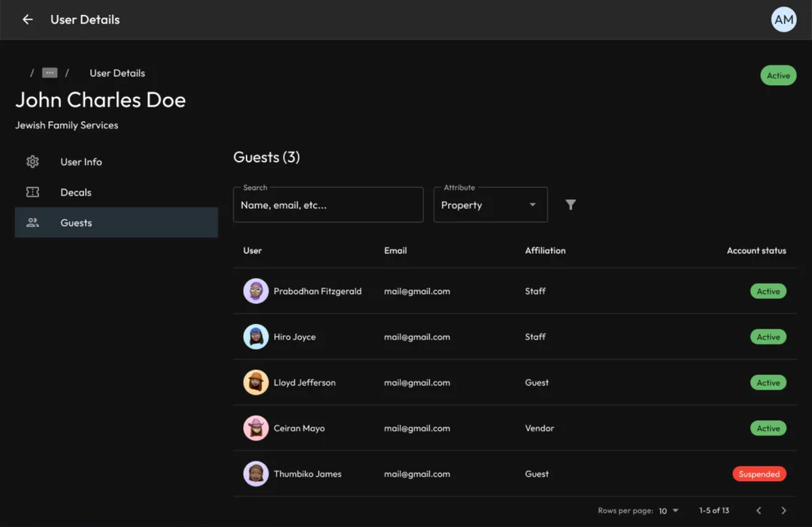
Task: Sort by the Affiliation column header
Action: 545,250
